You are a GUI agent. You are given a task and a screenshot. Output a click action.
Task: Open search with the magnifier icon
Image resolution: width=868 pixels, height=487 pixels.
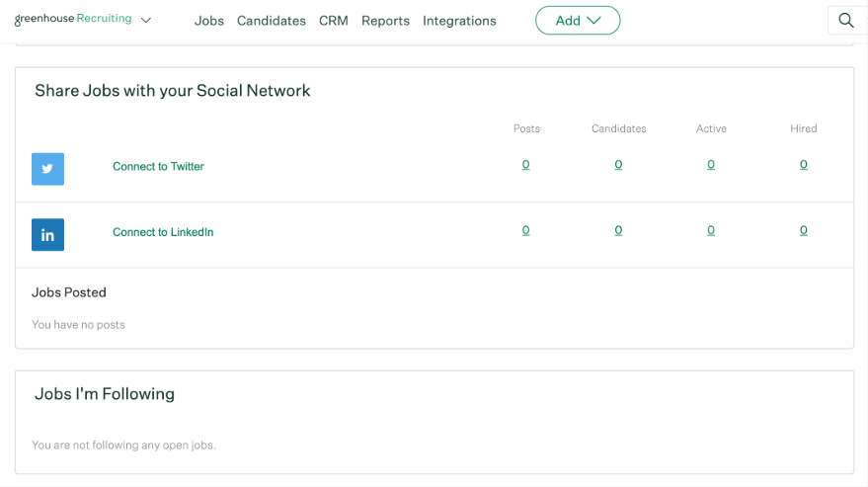pyautogui.click(x=846, y=20)
